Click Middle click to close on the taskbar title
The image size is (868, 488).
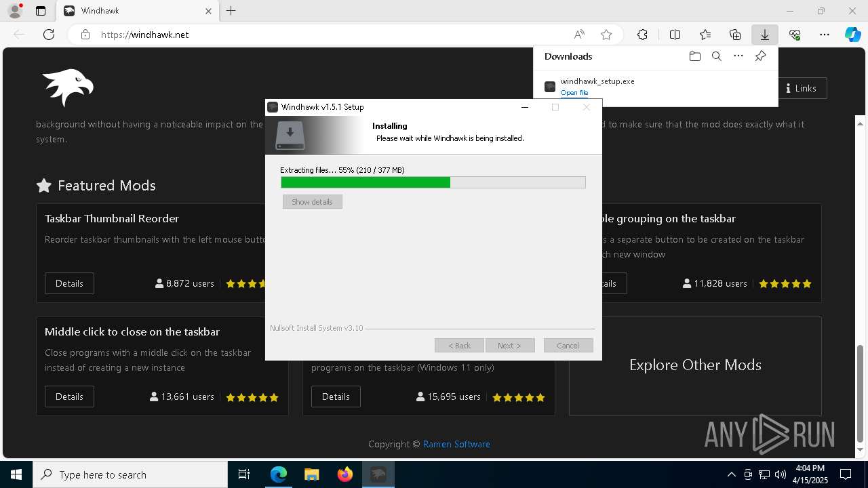point(132,331)
